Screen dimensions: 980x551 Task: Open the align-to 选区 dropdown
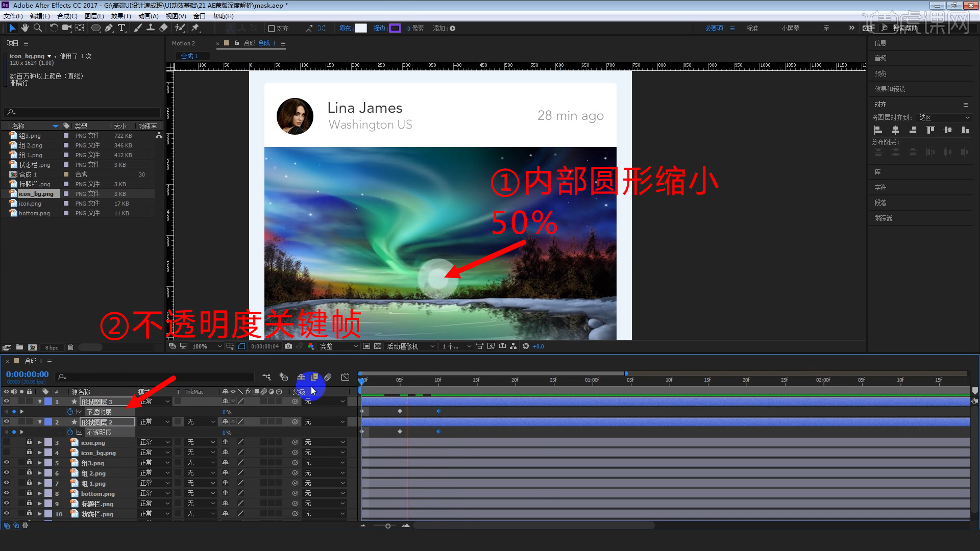(944, 117)
